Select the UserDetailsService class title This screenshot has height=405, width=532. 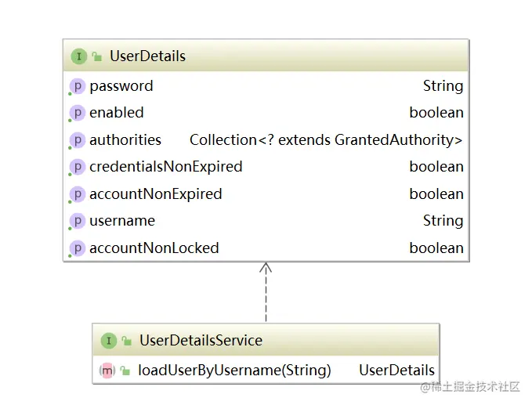coord(201,341)
